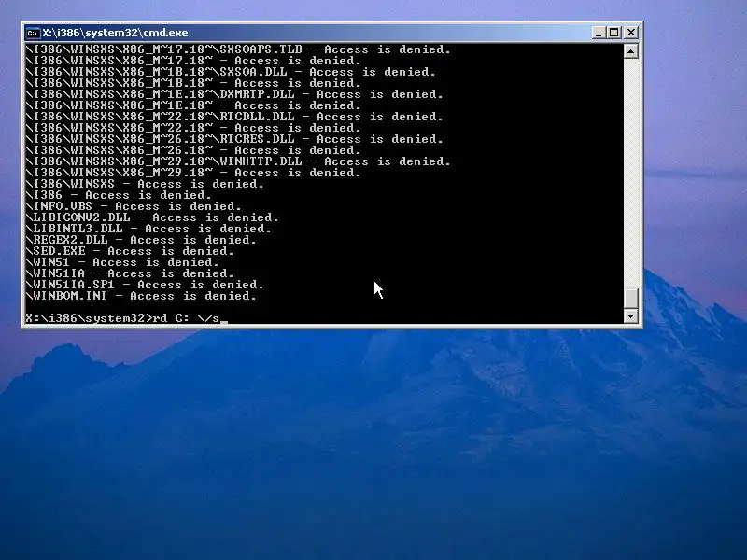
Task: Click the \WINBOM.INI access denied line
Action: pyautogui.click(x=141, y=296)
